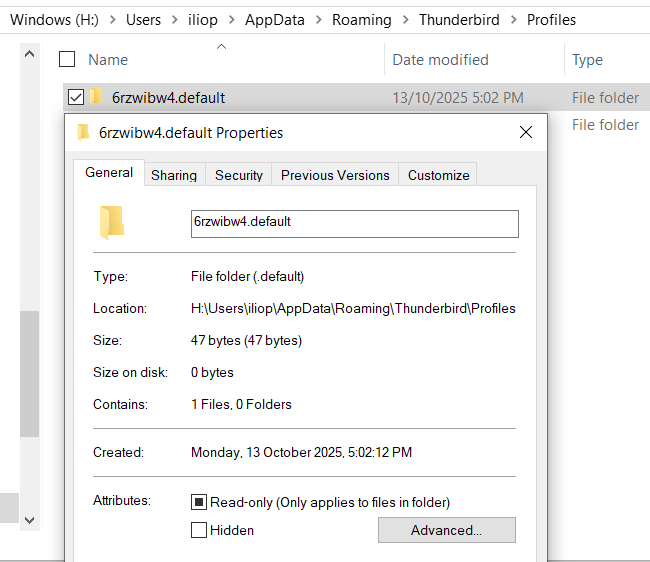Sort by the Date modified column
The height and width of the screenshot is (562, 650).
coord(440,60)
